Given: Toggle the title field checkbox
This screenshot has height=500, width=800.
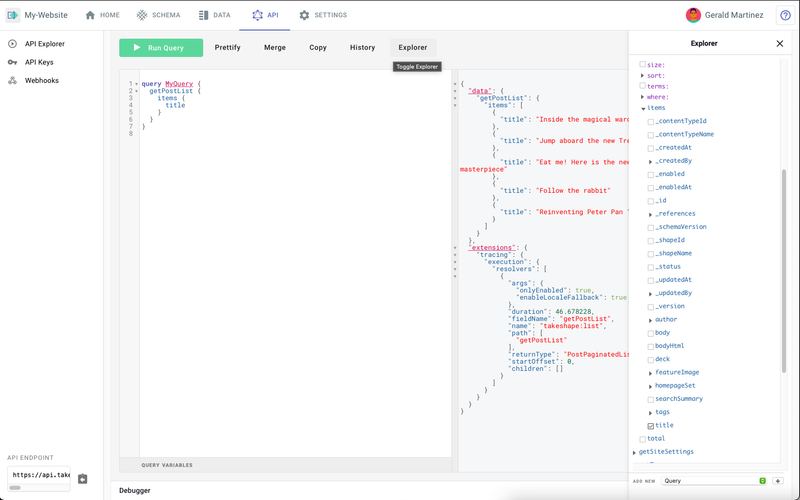Looking at the screenshot, I should pos(651,426).
